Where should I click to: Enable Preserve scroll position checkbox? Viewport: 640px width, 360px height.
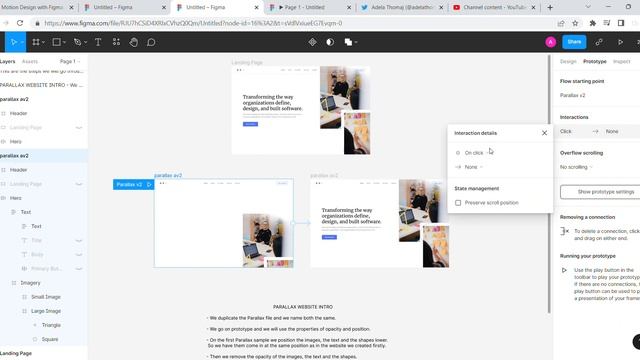(458, 203)
